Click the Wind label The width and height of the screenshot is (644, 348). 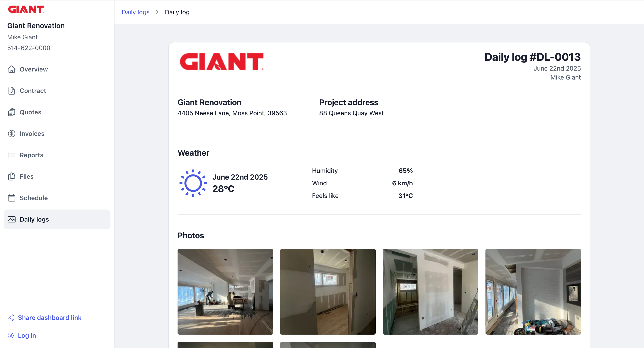click(x=319, y=183)
